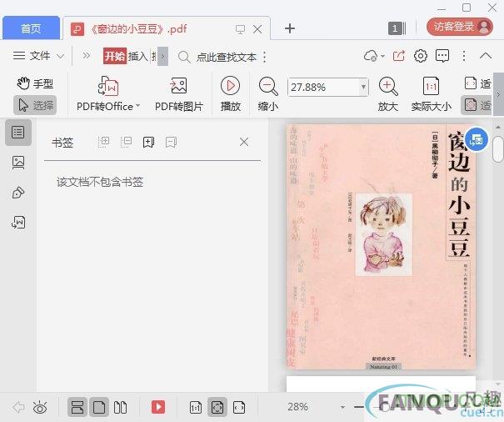The height and width of the screenshot is (422, 504).
Task: Open the zoom percentage dropdown arrow
Action: 363,87
